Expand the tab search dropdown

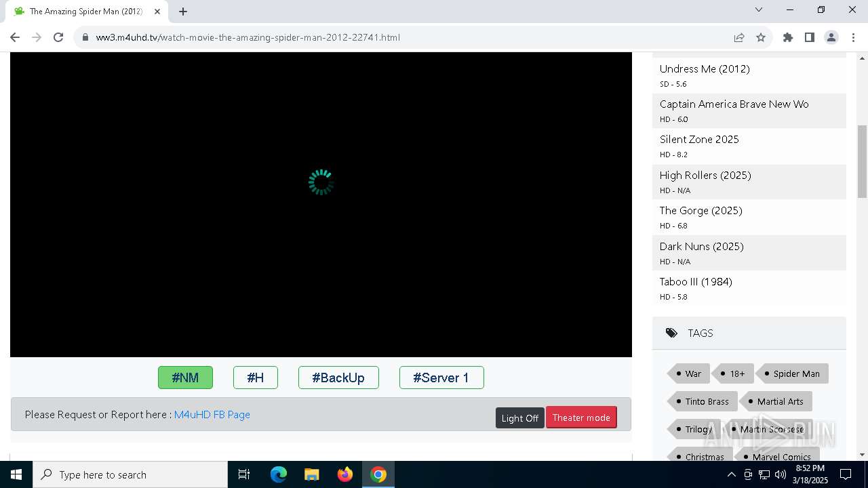coord(759,9)
